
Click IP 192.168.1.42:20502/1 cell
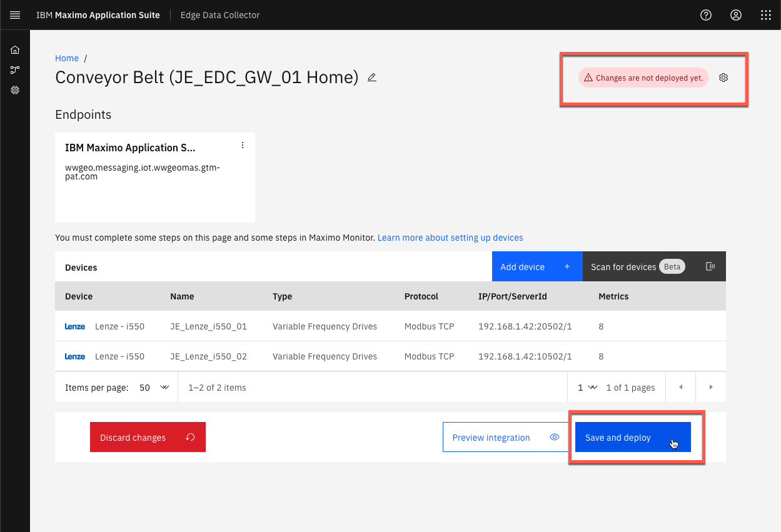coord(525,326)
